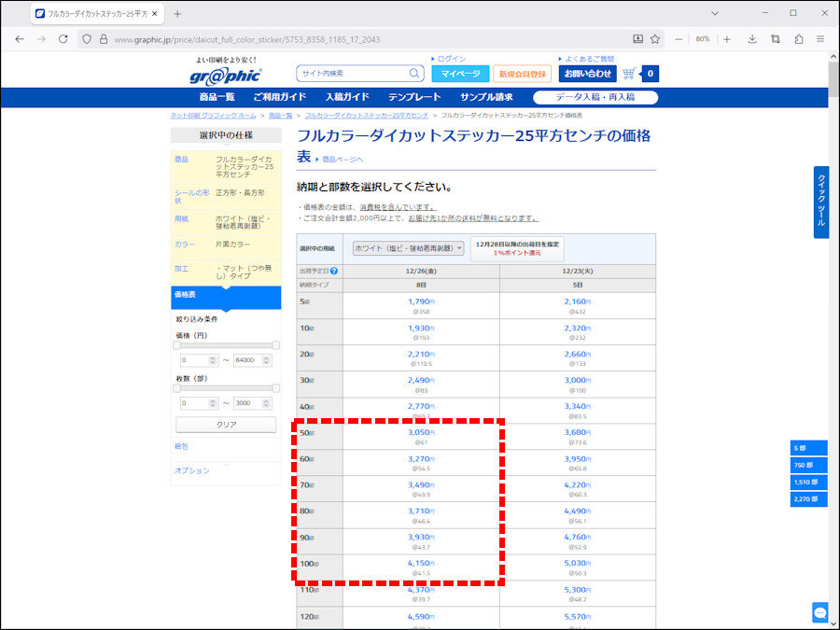The height and width of the screenshot is (630, 840).
Task: Open the ご利用ガイド menu
Action: tap(280, 97)
